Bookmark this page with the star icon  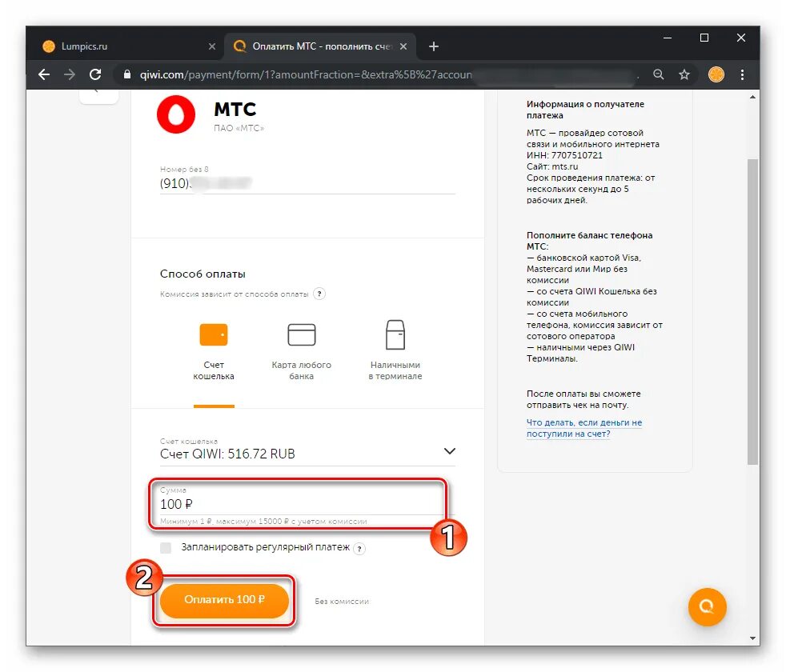[x=684, y=74]
